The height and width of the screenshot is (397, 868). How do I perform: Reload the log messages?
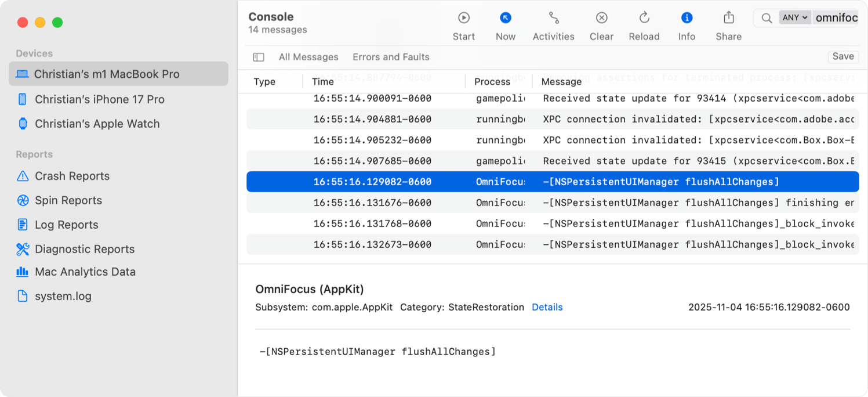[x=644, y=18]
